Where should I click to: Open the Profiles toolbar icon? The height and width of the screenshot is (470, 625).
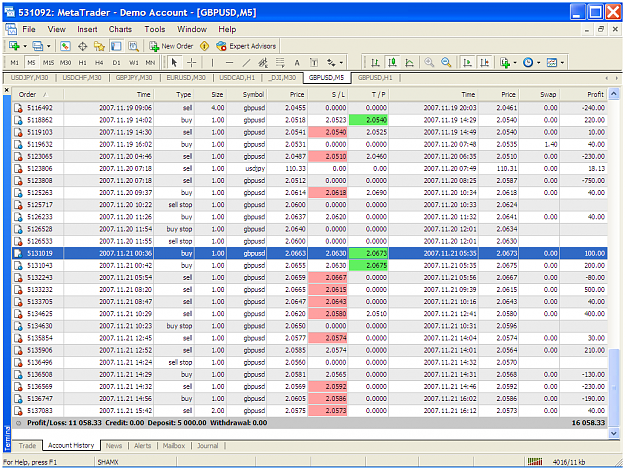pyautogui.click(x=38, y=46)
